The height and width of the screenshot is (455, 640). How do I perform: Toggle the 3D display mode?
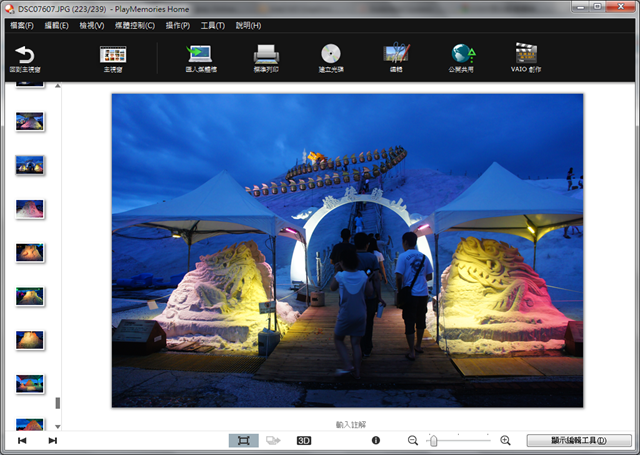point(304,440)
